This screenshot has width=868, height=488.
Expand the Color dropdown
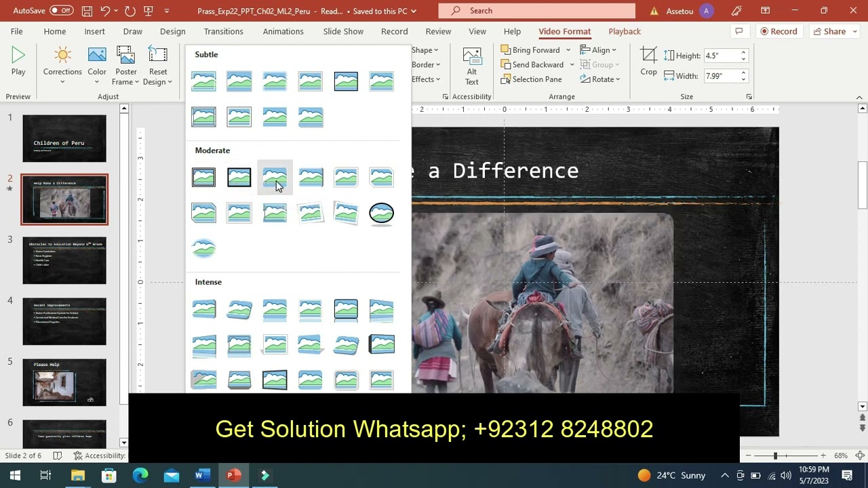(x=97, y=82)
